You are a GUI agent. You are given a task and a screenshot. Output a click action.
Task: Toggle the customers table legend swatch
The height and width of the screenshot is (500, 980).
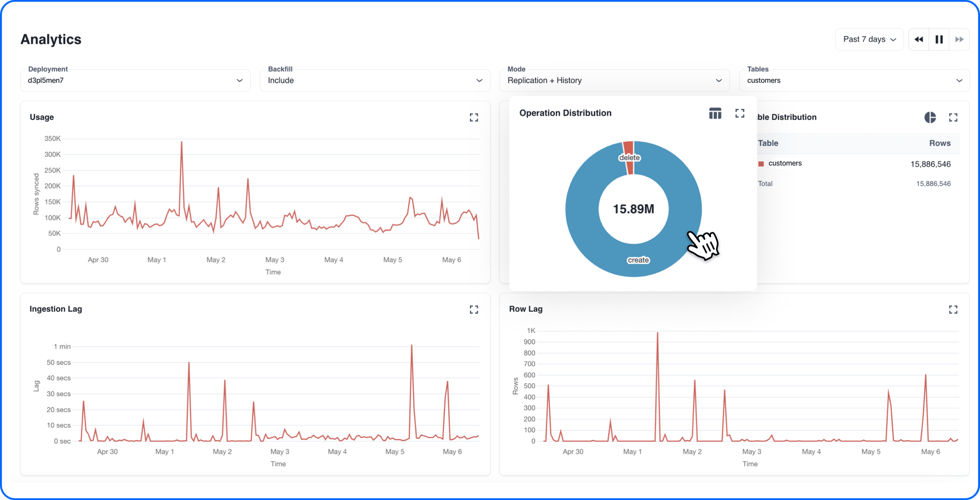[x=760, y=163]
